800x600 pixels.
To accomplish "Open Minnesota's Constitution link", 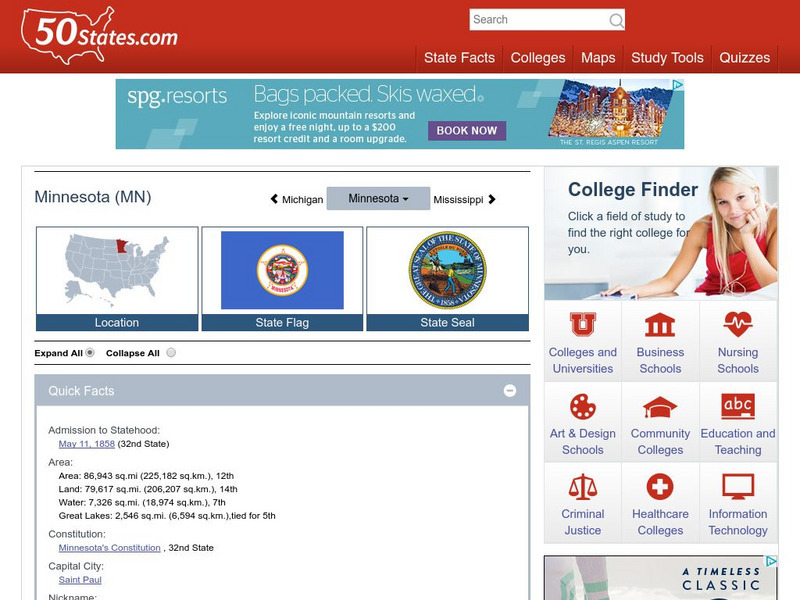I will coord(110,547).
